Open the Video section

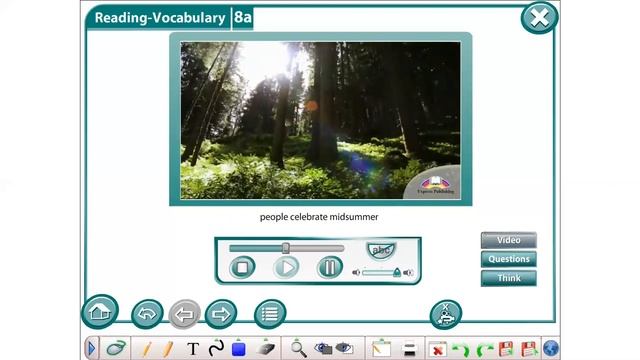(509, 240)
